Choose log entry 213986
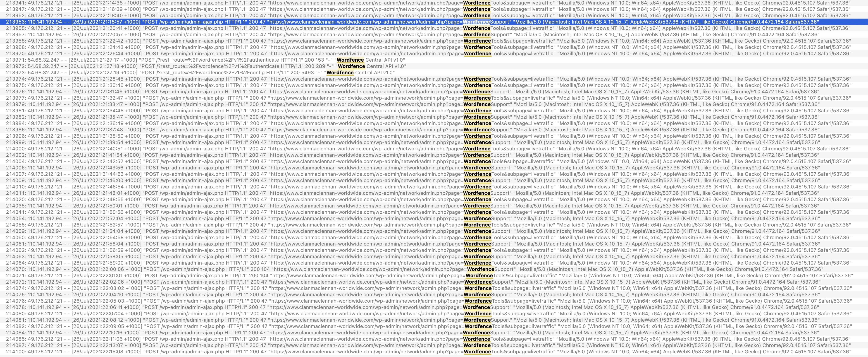The width and height of the screenshot is (868, 357). pyautogui.click(x=434, y=130)
